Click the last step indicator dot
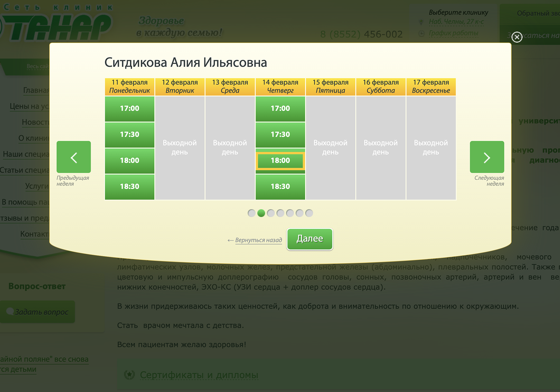Image resolution: width=560 pixels, height=392 pixels. pos(309,213)
